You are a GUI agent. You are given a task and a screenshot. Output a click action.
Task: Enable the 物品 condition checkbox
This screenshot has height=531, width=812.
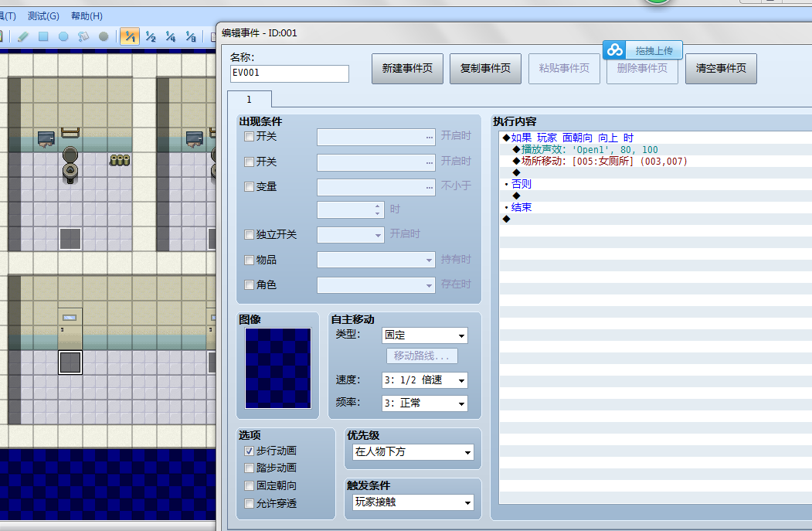pos(249,260)
